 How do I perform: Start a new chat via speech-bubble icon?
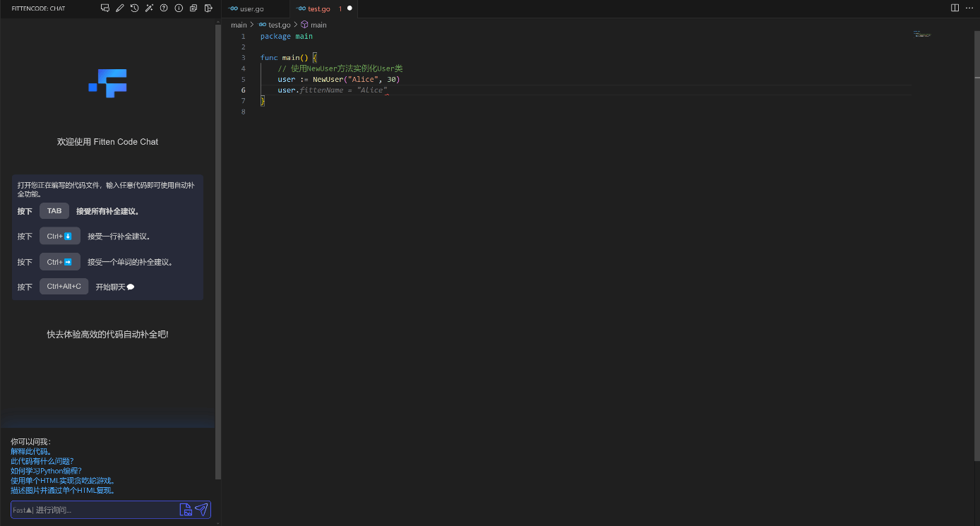[105, 8]
